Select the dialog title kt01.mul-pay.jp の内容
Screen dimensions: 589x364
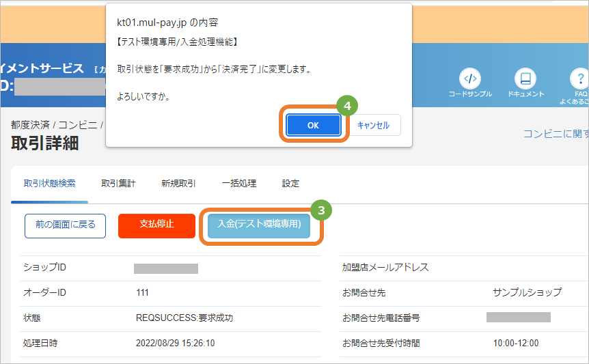pyautogui.click(x=167, y=23)
